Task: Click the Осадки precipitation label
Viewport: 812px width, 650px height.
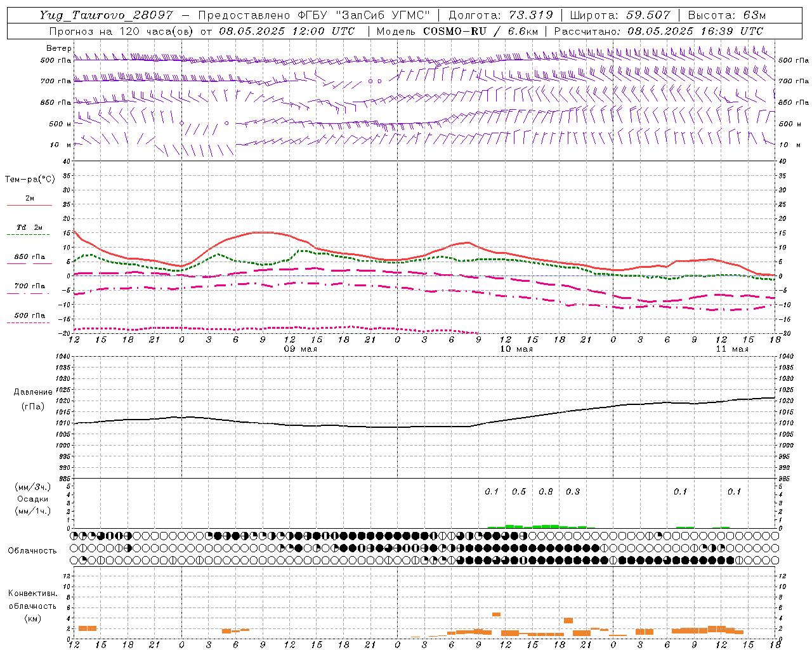Action: (x=33, y=499)
